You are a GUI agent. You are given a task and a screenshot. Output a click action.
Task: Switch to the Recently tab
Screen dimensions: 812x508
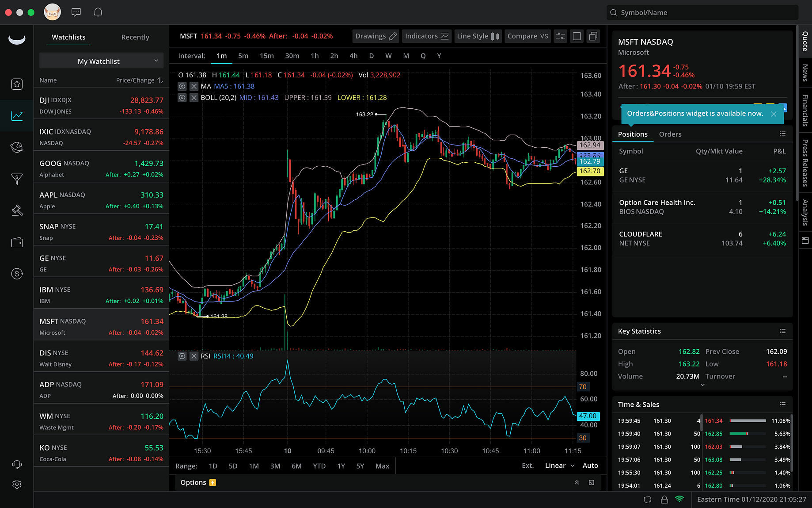coord(135,37)
